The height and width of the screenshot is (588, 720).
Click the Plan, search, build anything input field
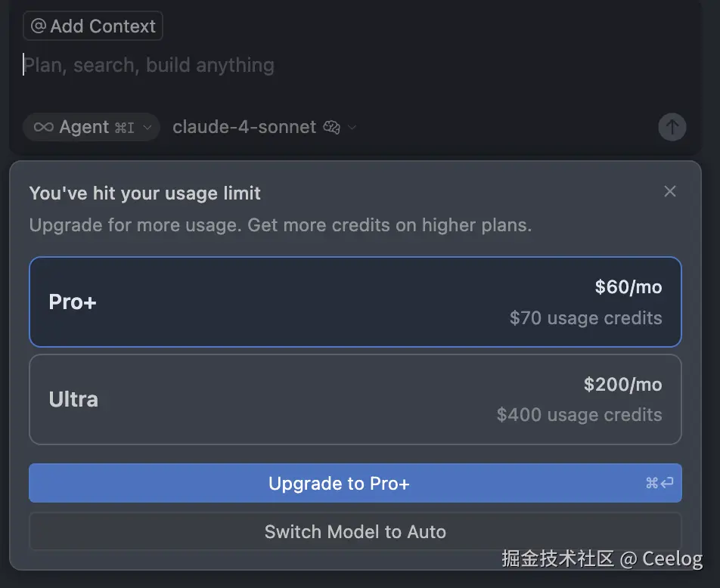[x=148, y=65]
